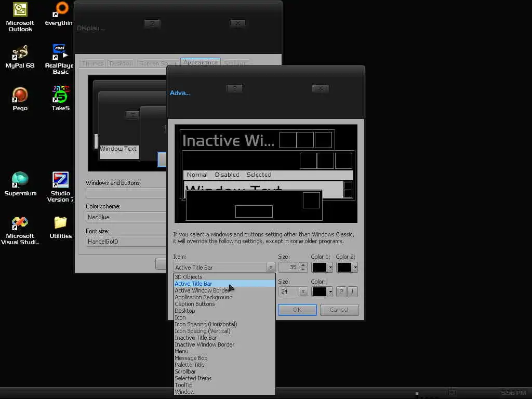Click the help button in Advanced dialog title

(234, 88)
